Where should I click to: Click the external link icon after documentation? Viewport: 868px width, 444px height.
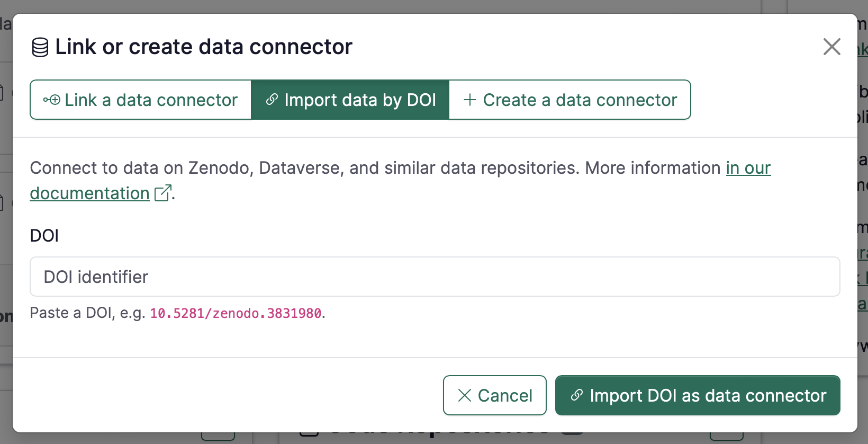click(x=162, y=193)
